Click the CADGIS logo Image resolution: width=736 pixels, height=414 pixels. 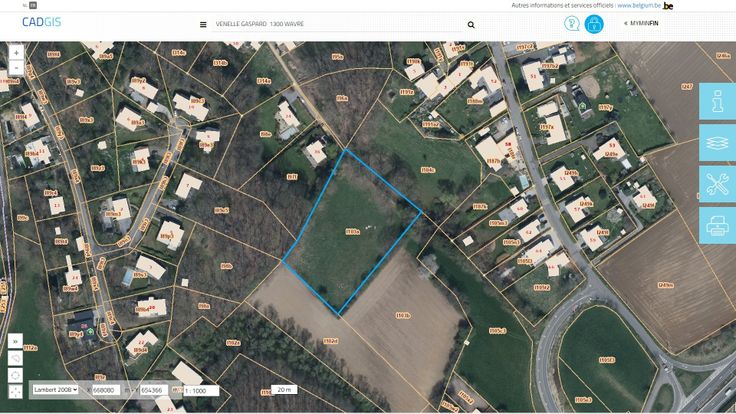point(41,22)
